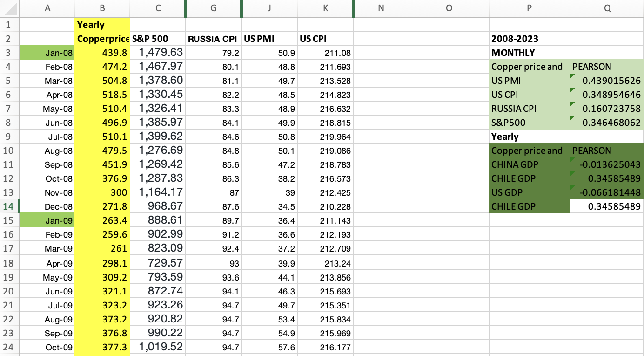
Task: Click S&P value 1,479.63
Action: (158, 53)
